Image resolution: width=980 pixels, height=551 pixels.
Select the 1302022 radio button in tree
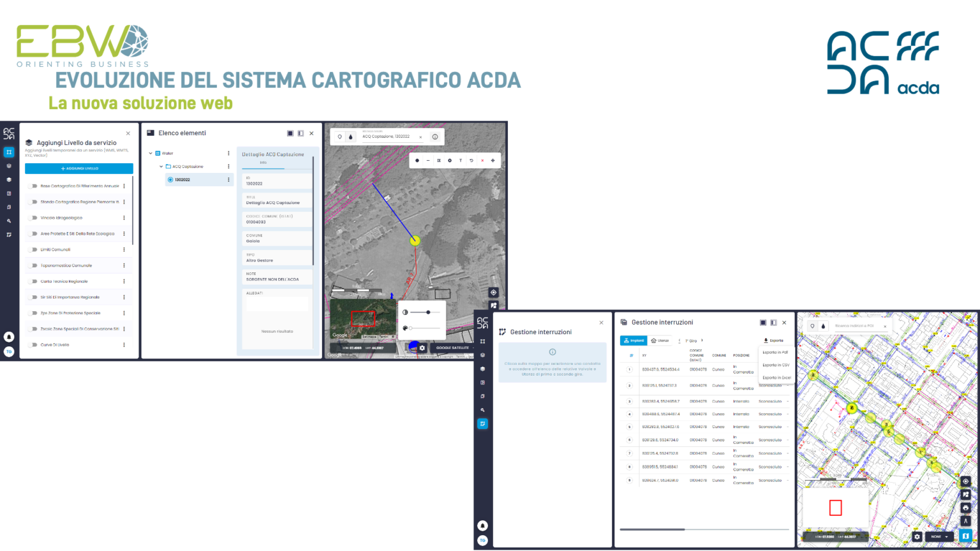[170, 180]
